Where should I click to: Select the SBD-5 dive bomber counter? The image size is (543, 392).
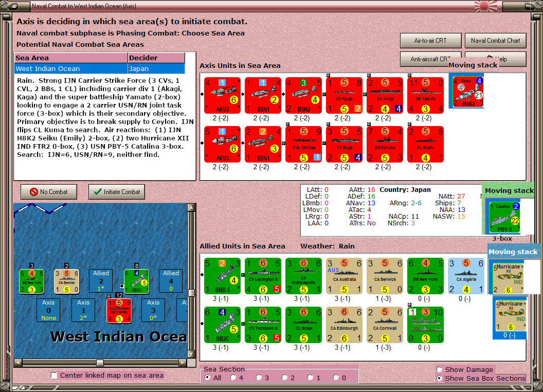[x=222, y=276]
